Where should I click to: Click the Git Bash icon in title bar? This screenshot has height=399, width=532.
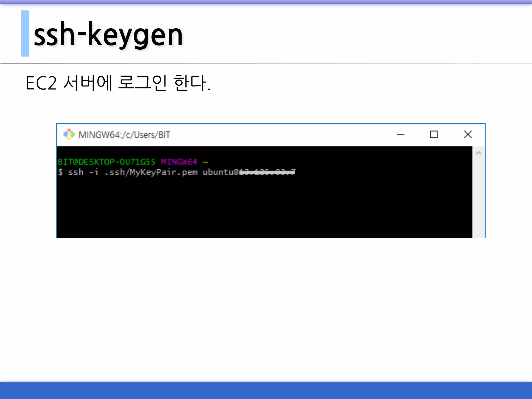[69, 135]
